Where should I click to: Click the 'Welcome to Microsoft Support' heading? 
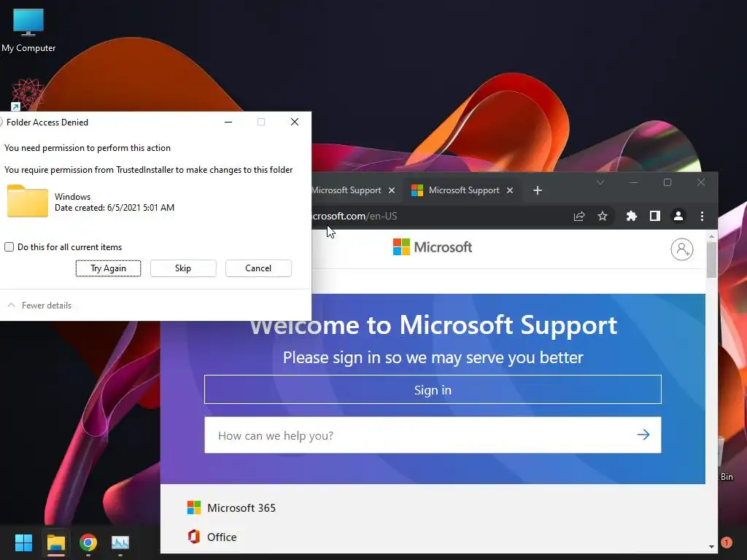click(433, 325)
